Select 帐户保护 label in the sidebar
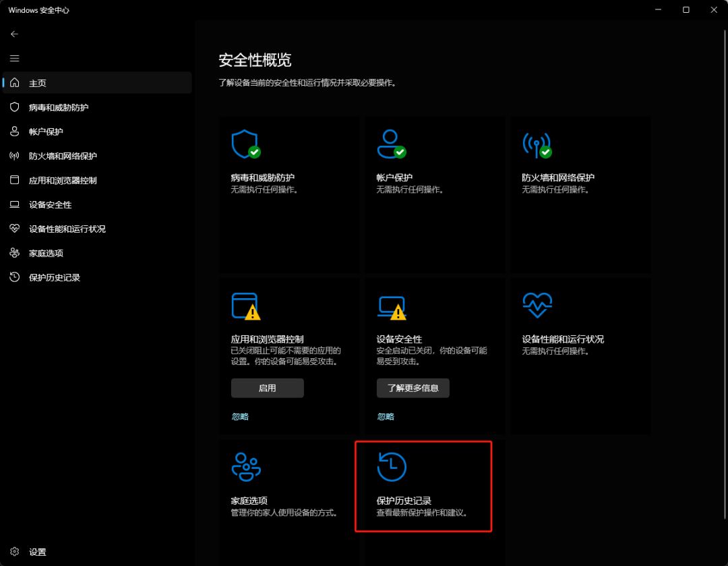This screenshot has height=566, width=728. click(46, 132)
